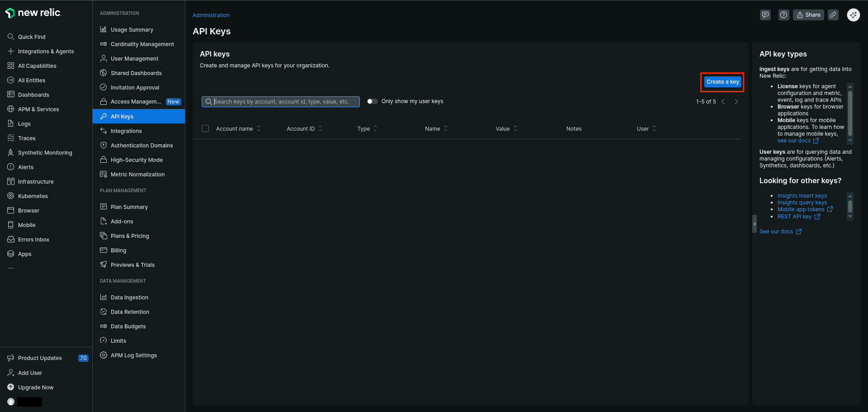Open User Management in Administration menu
The width and height of the screenshot is (868, 412).
134,59
